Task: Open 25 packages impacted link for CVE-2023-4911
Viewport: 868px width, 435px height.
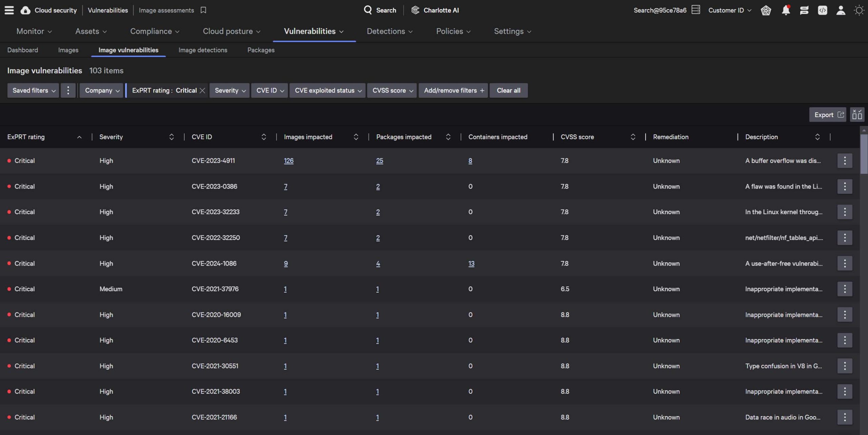Action: [x=379, y=160]
